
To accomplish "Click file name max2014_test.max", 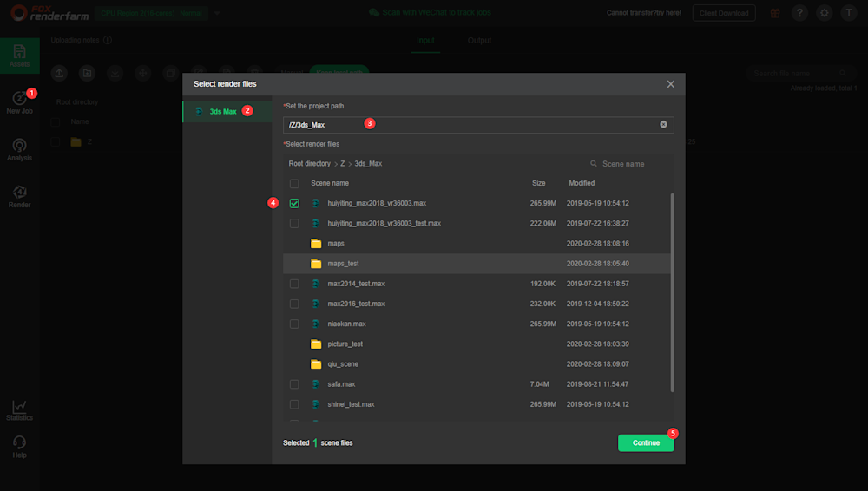I will pyautogui.click(x=356, y=284).
